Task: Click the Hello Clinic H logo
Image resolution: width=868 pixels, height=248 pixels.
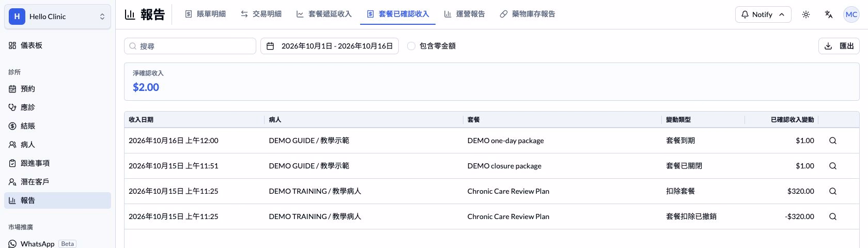Action: click(17, 17)
